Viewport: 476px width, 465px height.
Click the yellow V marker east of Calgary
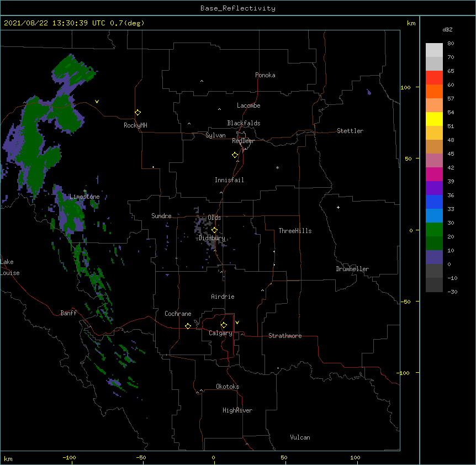(237, 323)
